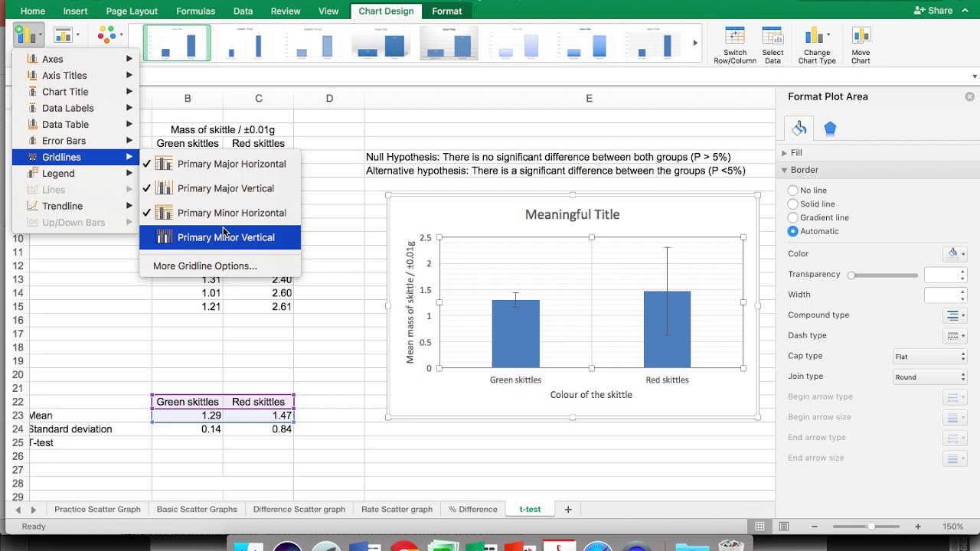
Task: Click Move Chart
Action: coord(861,45)
